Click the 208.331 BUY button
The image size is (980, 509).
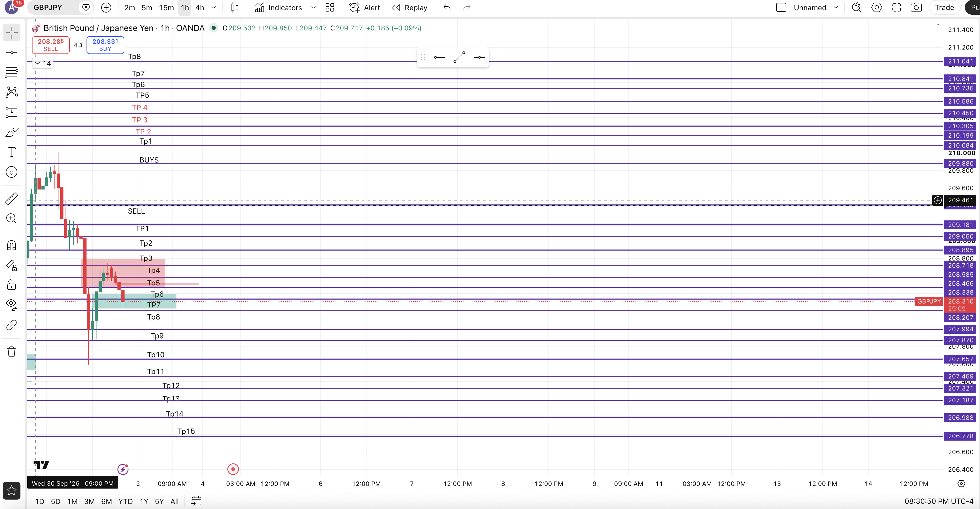[x=105, y=45]
